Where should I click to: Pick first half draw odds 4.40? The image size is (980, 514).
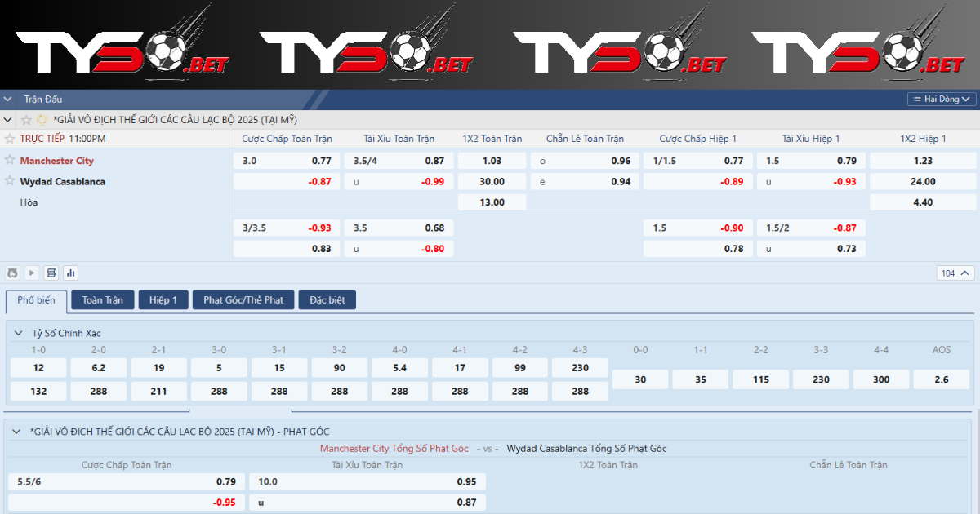(x=923, y=202)
